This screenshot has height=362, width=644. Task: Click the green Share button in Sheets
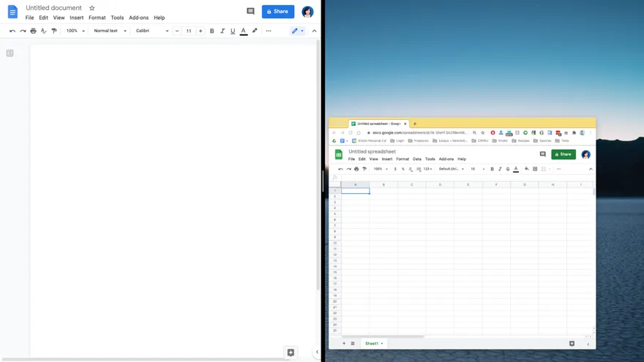pos(563,154)
